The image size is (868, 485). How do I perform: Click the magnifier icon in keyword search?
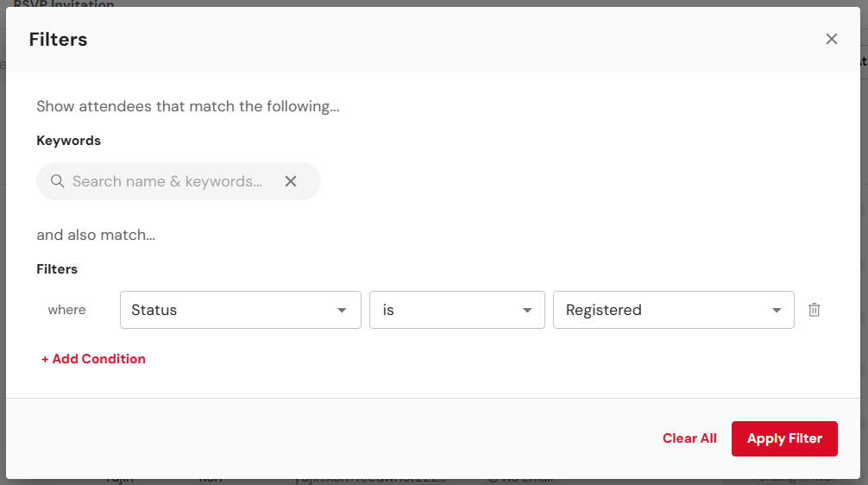tap(57, 181)
